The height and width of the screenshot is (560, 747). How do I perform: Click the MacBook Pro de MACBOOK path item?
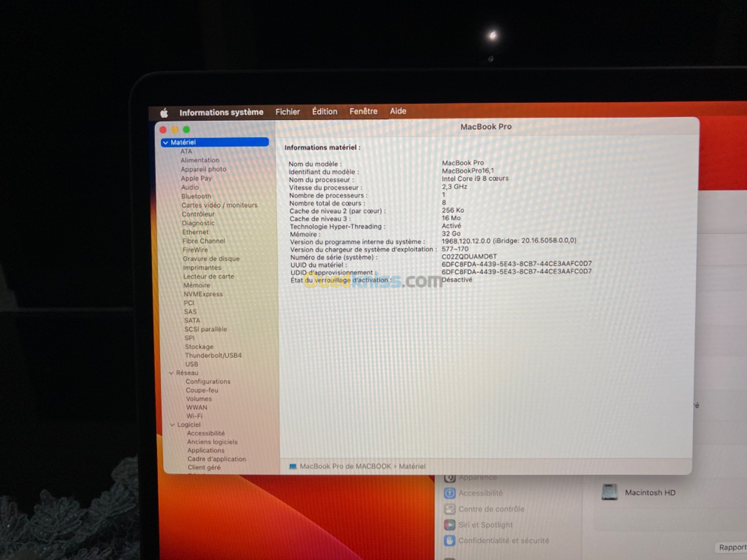tap(345, 466)
